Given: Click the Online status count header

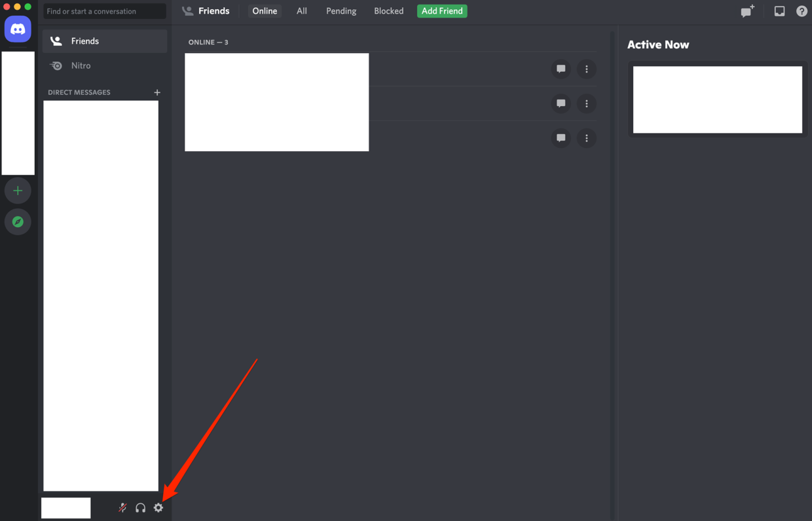Looking at the screenshot, I should click(x=208, y=42).
